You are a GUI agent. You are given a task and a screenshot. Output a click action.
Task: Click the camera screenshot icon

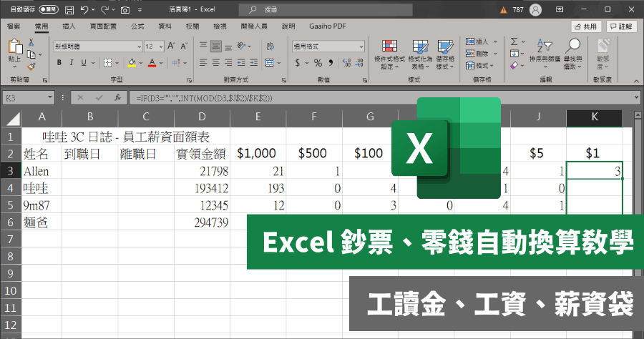tap(125, 10)
